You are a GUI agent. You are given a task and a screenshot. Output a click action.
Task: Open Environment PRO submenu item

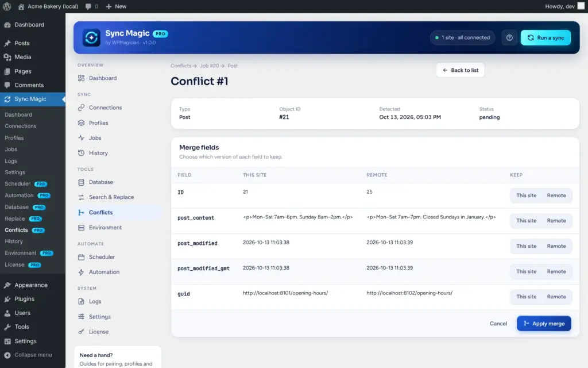click(33, 253)
